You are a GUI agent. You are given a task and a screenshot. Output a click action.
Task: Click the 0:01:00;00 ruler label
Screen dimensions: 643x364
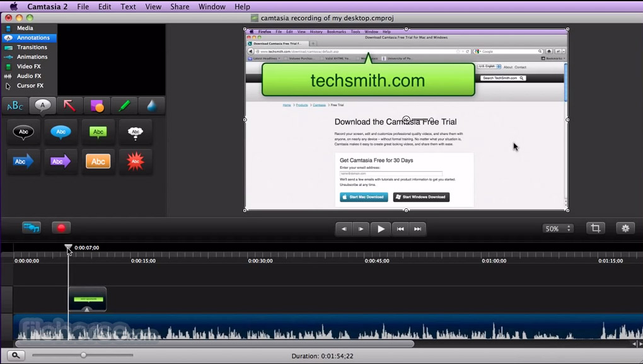coord(494,261)
